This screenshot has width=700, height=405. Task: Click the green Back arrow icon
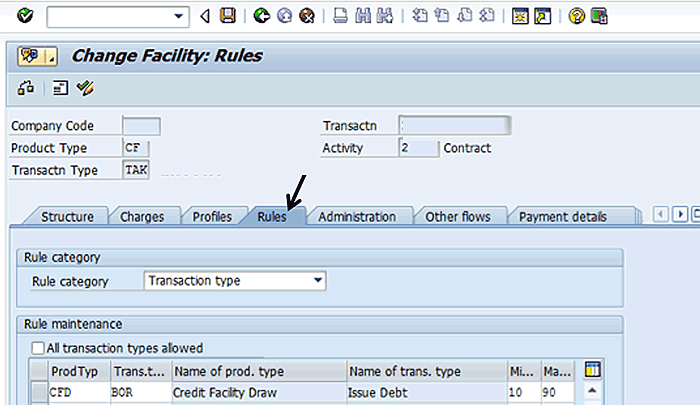click(x=262, y=16)
